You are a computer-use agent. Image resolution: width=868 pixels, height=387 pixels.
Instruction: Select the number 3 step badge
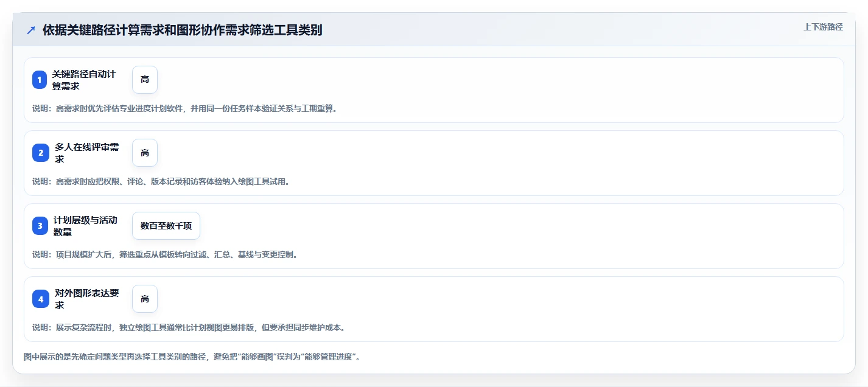coord(40,226)
